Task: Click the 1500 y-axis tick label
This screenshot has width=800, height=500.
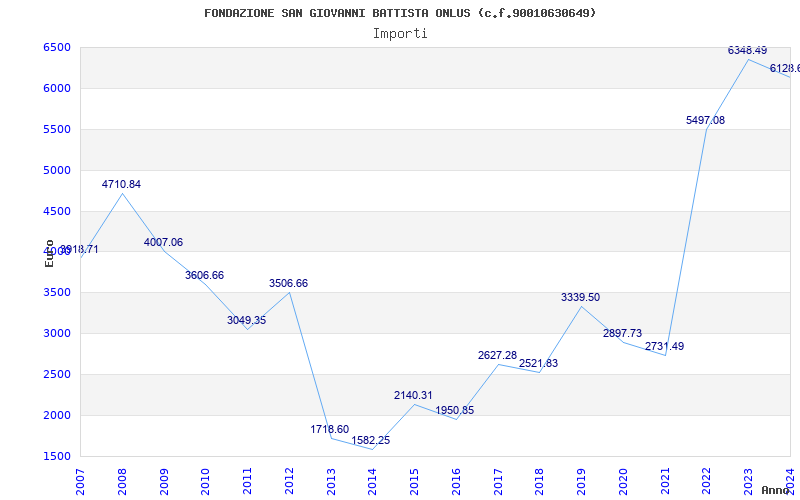Action: 56,456
